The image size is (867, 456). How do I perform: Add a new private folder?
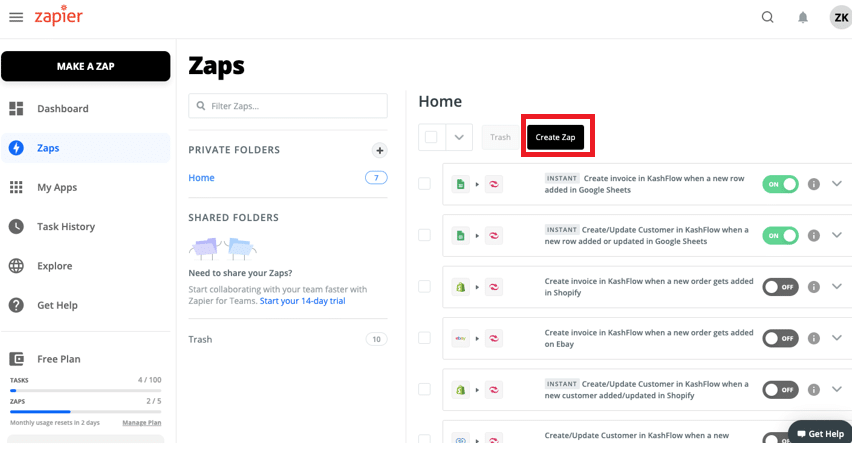(x=379, y=151)
